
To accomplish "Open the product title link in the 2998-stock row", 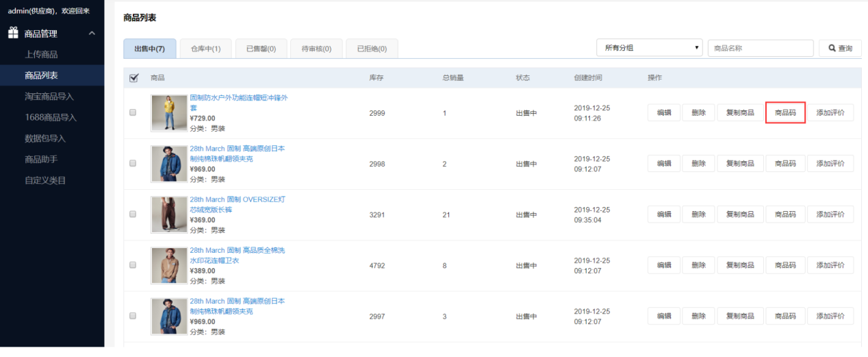I will [x=237, y=153].
